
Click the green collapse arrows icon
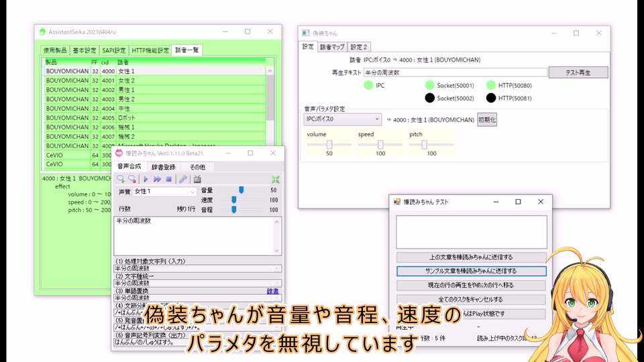pyautogui.click(x=276, y=180)
